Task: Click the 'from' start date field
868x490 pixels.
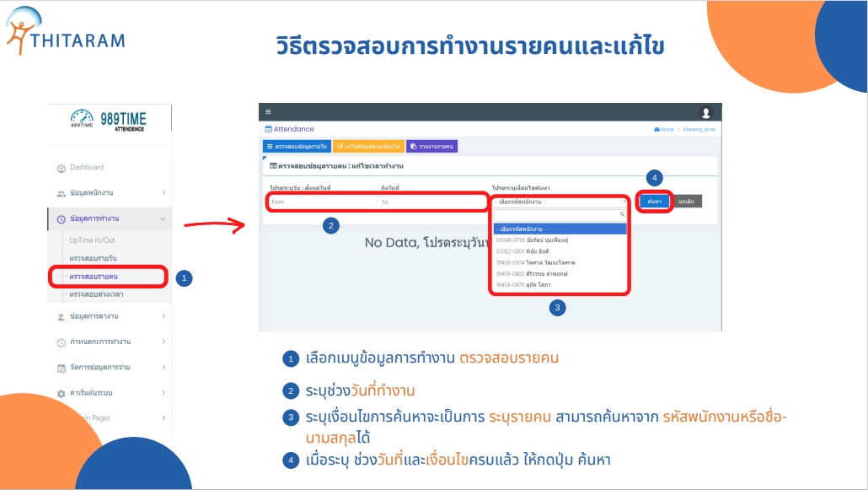Action: pyautogui.click(x=320, y=202)
